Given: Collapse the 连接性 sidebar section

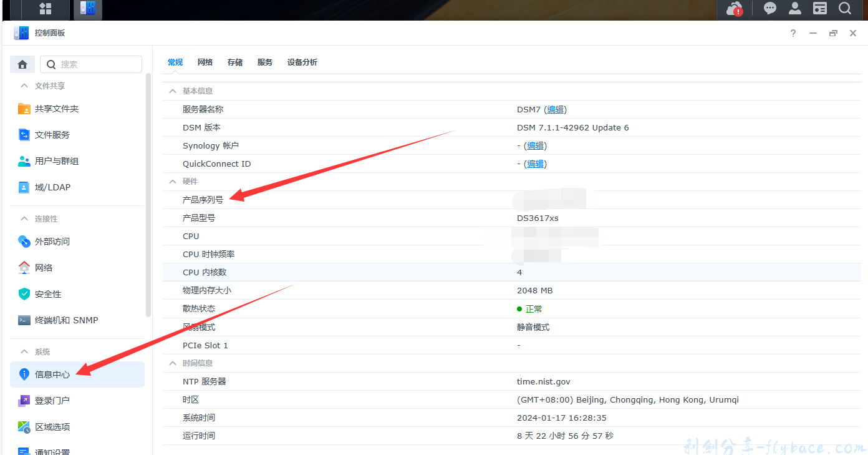Looking at the screenshot, I should (x=24, y=219).
